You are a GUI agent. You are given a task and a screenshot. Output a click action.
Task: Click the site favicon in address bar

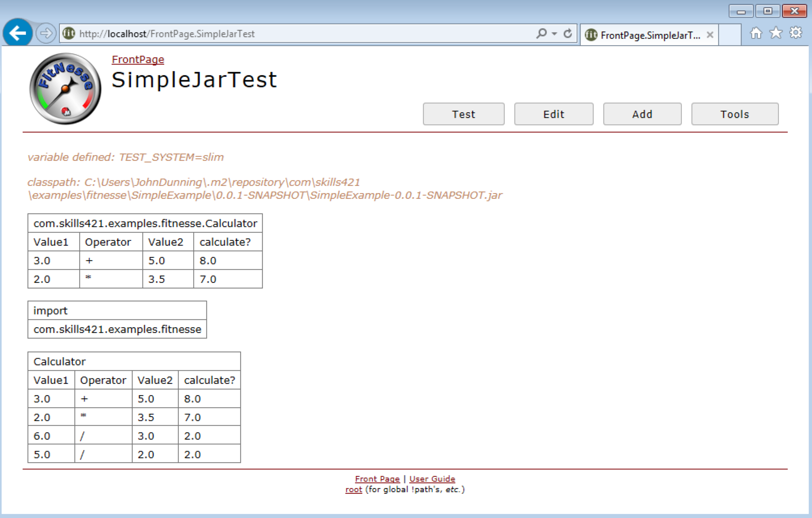(x=69, y=34)
